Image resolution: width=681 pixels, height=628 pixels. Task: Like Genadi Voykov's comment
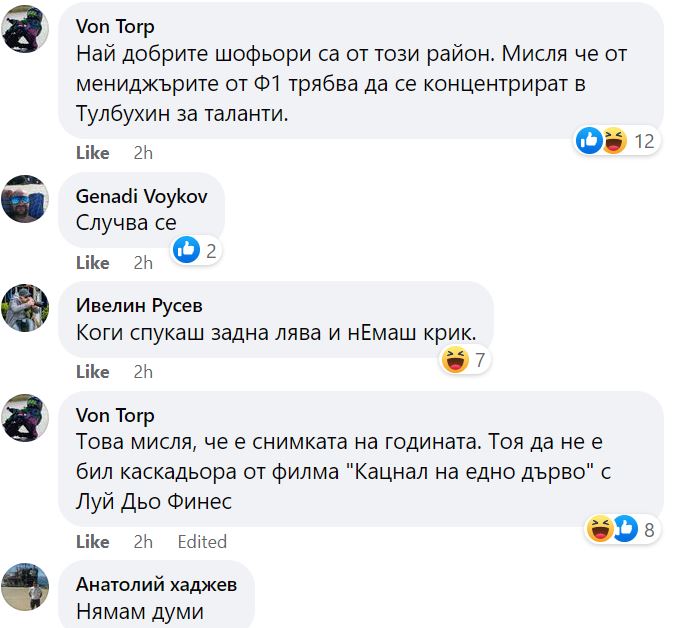92,262
